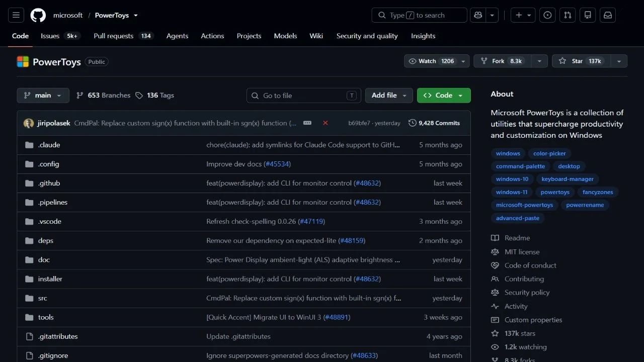Open the Insights tab
Screen dimensions: 644x362
click(423, 36)
